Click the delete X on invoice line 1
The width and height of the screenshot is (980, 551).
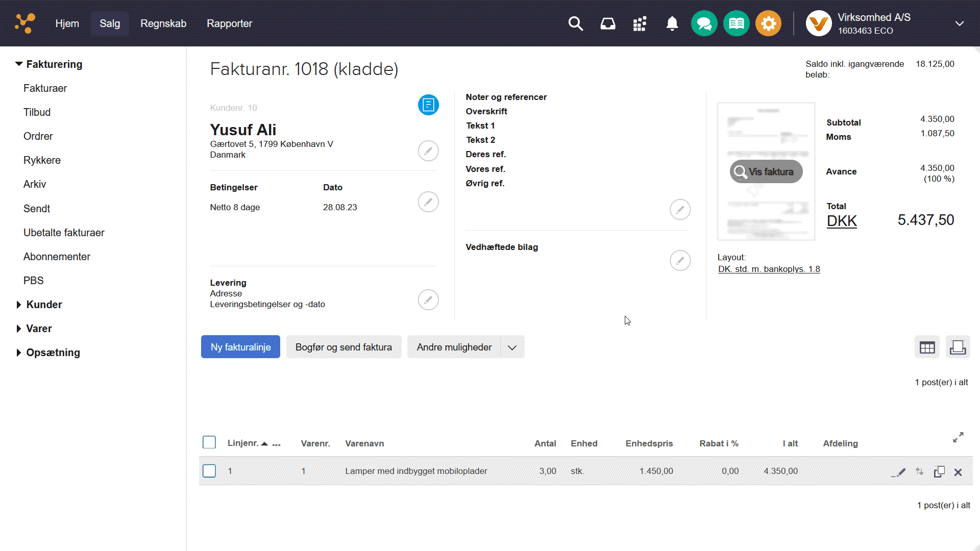tap(958, 472)
